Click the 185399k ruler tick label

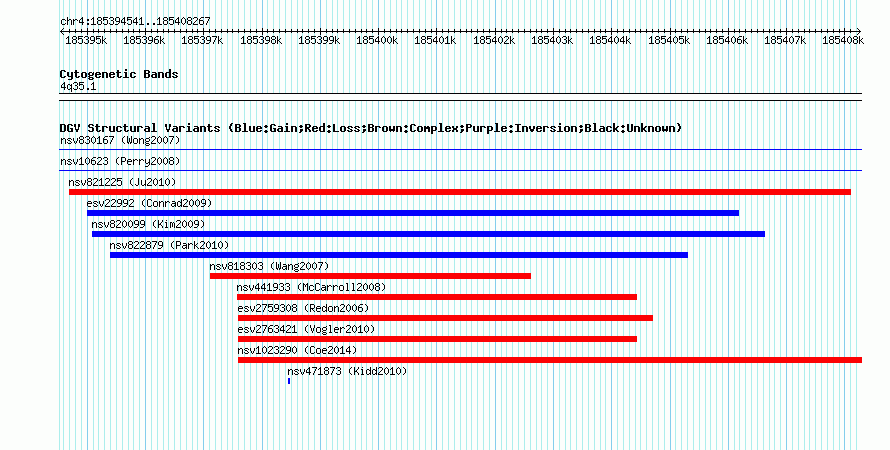tap(319, 40)
